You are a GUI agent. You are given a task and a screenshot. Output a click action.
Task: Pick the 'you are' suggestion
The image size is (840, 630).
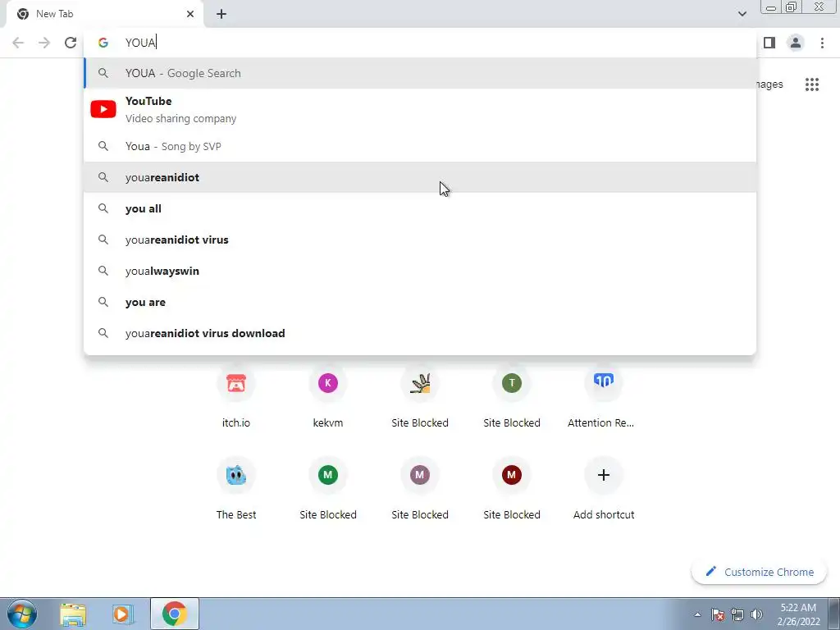click(420, 302)
